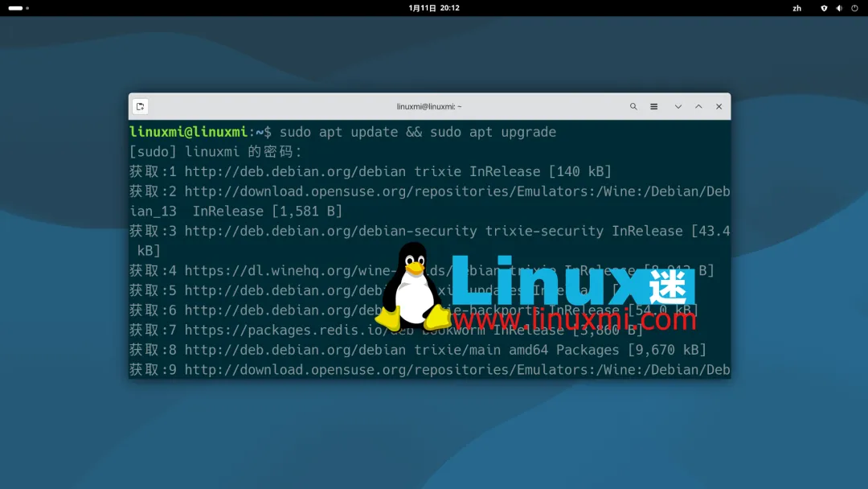Click the linuxmi@linuxmi prompt text
This screenshot has width=868, height=489.
click(188, 132)
